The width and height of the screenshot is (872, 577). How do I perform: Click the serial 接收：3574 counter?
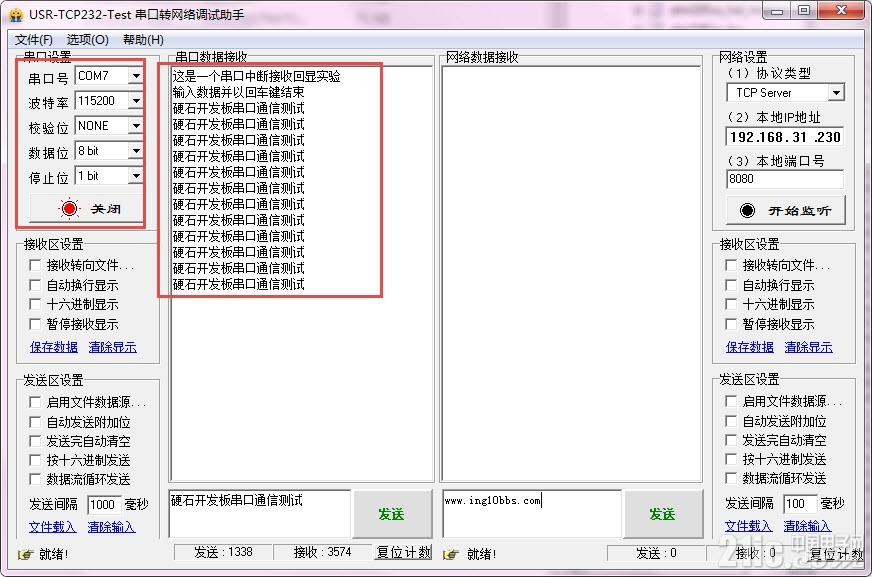tap(323, 553)
